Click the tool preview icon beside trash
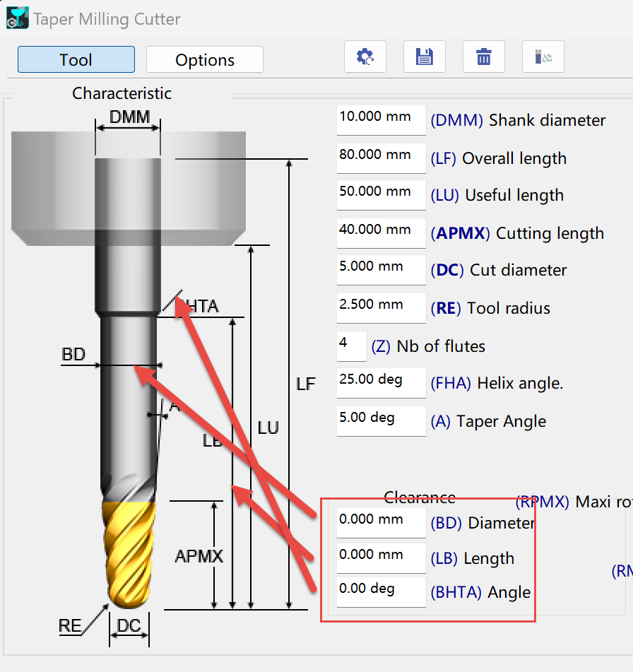 tap(543, 57)
